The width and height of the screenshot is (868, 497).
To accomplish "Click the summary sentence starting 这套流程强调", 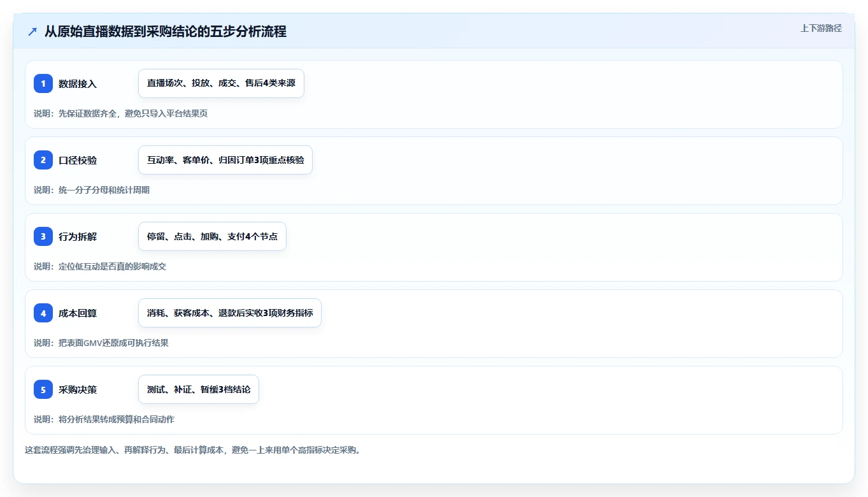I will [x=193, y=450].
